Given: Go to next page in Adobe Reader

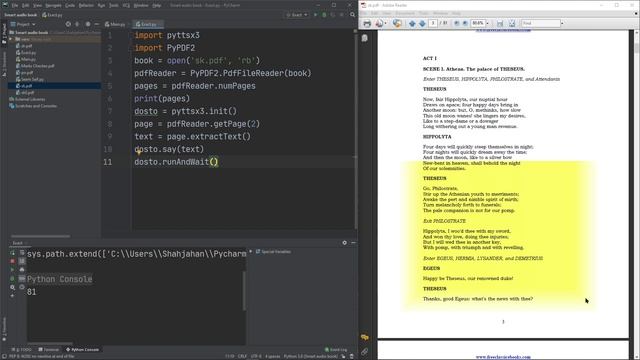Looking at the screenshot, I should click(422, 23).
